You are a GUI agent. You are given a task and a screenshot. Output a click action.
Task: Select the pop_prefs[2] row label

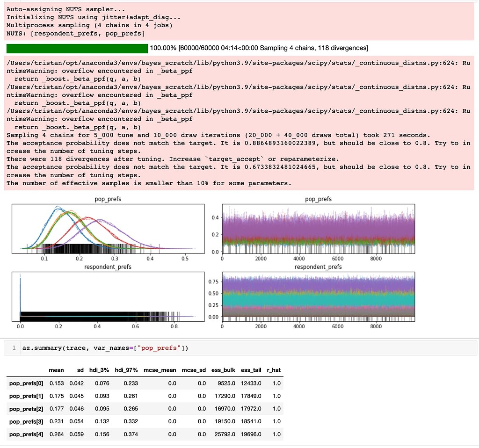click(26, 409)
